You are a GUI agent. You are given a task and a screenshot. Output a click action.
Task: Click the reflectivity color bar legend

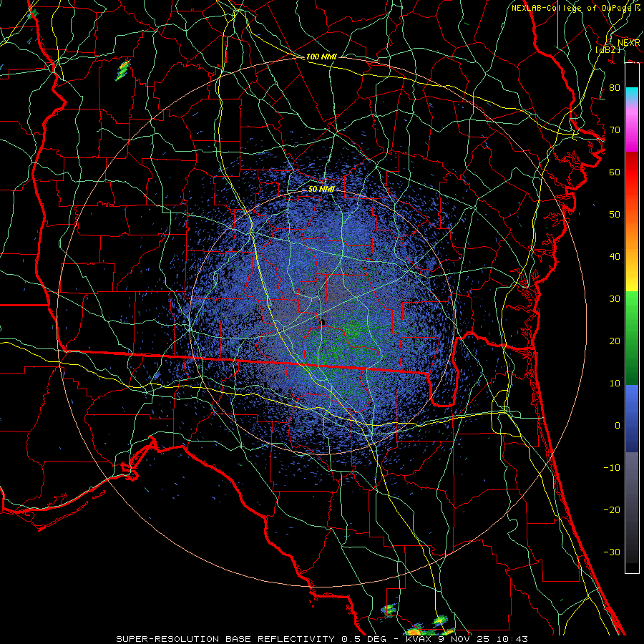tap(632, 318)
